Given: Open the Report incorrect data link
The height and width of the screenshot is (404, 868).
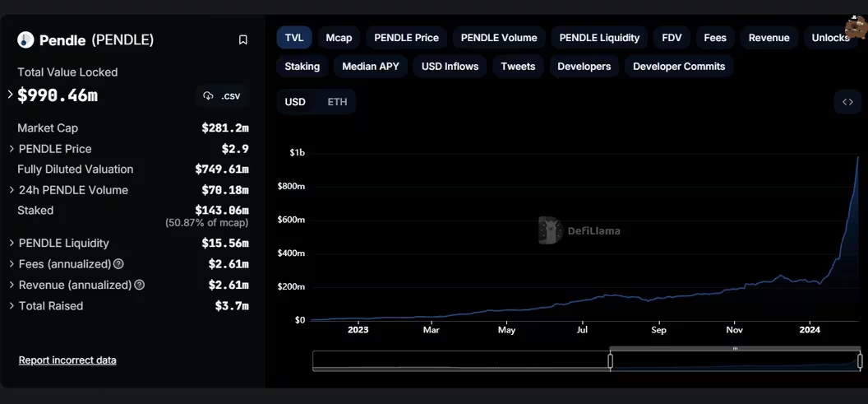Looking at the screenshot, I should pos(67,360).
